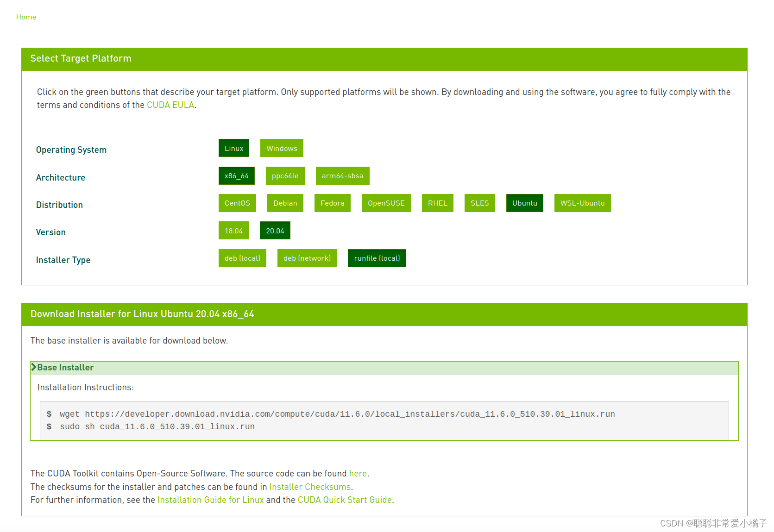Screen dimensions: 774x532
Task: Click the Distribution label
Action: [59, 205]
